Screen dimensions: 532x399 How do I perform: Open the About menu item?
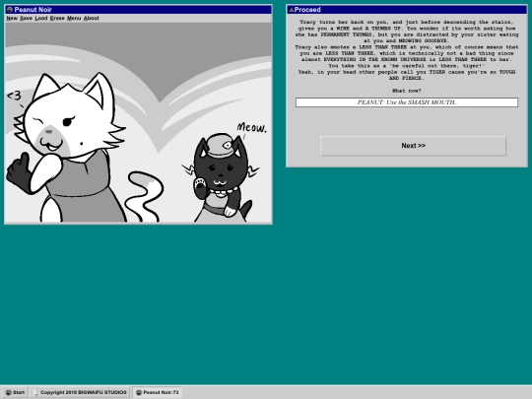92,19
